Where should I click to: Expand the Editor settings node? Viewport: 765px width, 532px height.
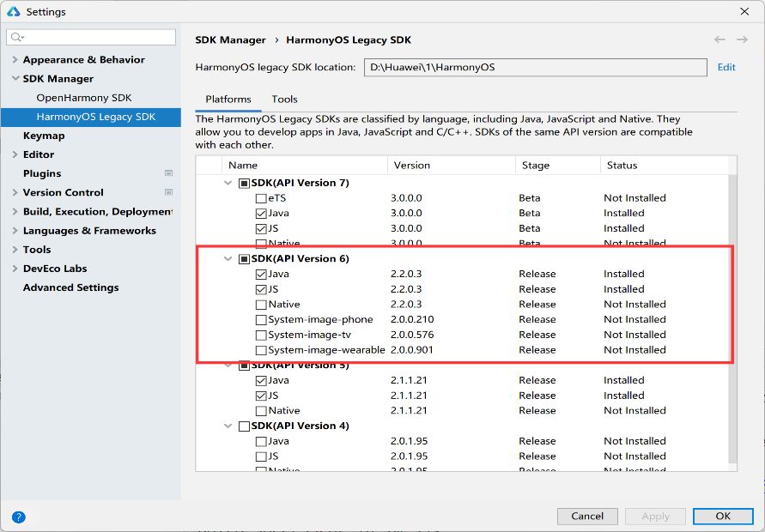click(x=15, y=154)
